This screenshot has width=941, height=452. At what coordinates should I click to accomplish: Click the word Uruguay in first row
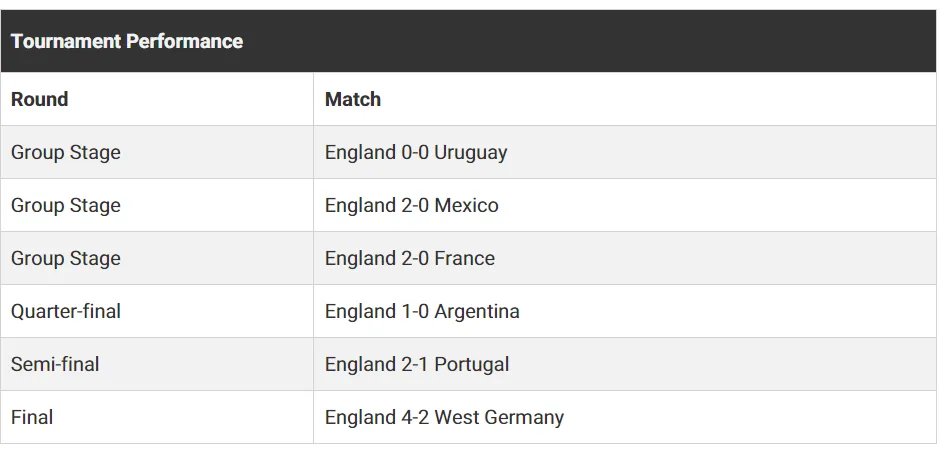click(x=470, y=153)
